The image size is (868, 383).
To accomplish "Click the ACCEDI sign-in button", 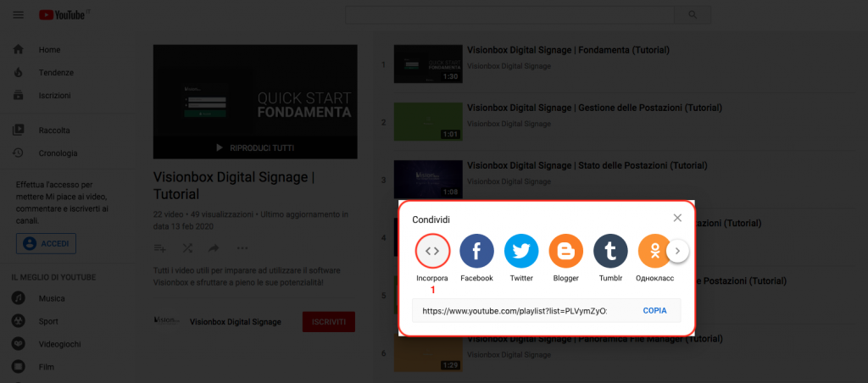I will [x=46, y=243].
